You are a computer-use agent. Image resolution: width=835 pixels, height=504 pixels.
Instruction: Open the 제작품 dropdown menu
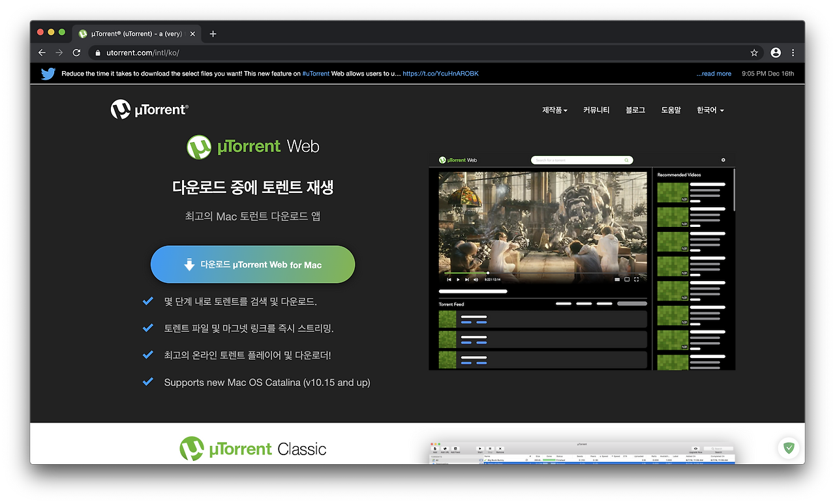[554, 110]
